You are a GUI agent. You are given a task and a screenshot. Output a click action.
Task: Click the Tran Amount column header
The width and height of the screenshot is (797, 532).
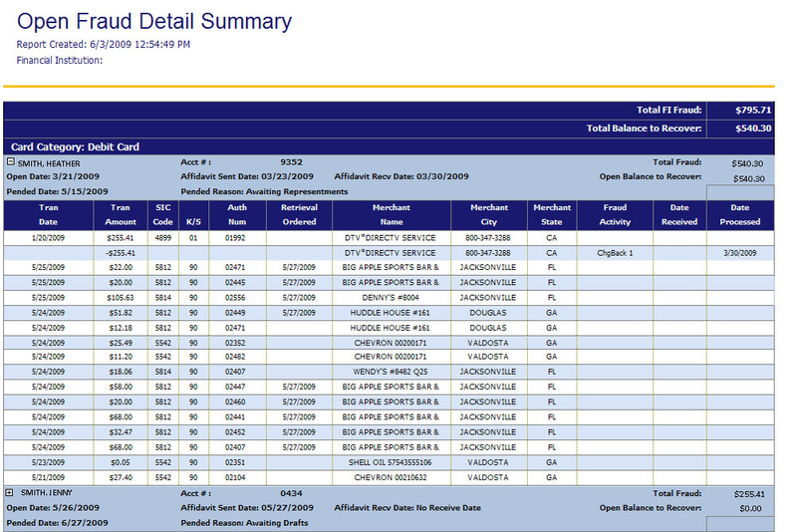point(121,214)
